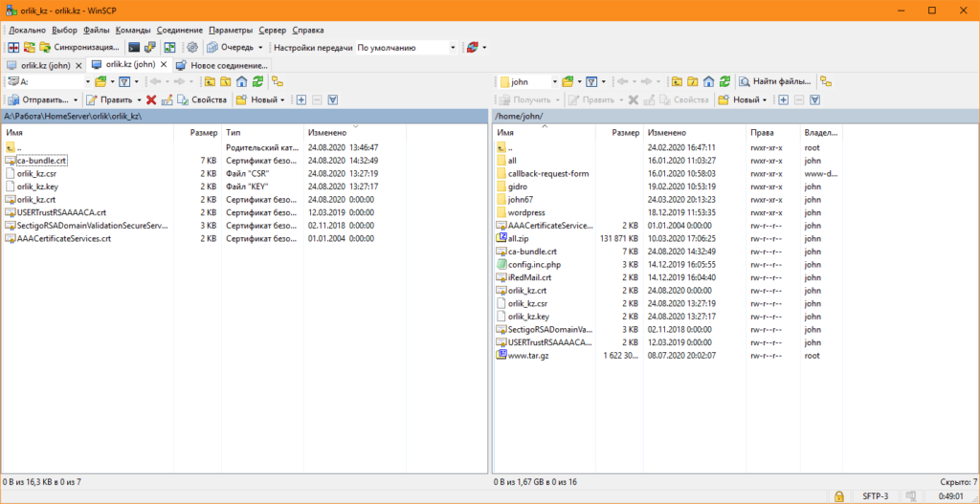Viewport: 980px width, 504px height.
Task: Select config.inc.php in the remote panel
Action: click(535, 264)
